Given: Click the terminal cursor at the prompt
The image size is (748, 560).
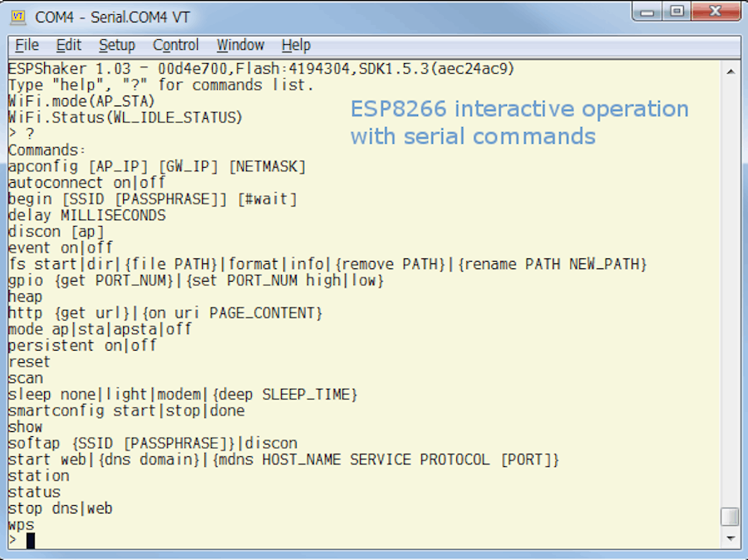Looking at the screenshot, I should point(31,540).
